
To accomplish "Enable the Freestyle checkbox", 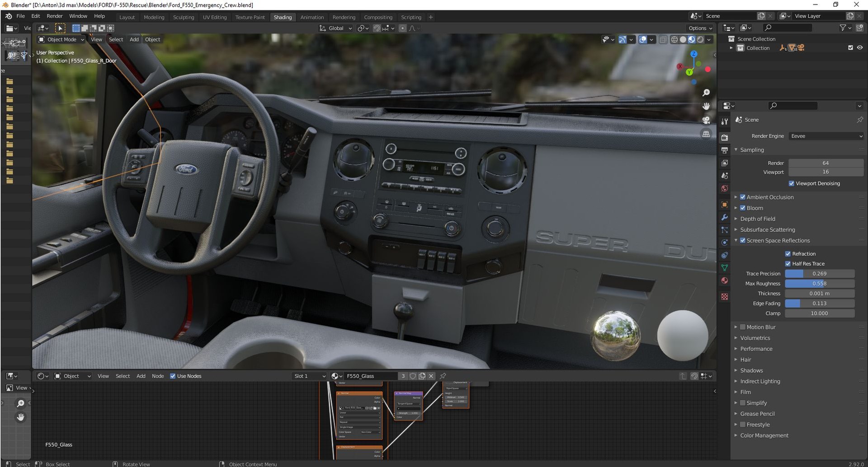I will (742, 425).
